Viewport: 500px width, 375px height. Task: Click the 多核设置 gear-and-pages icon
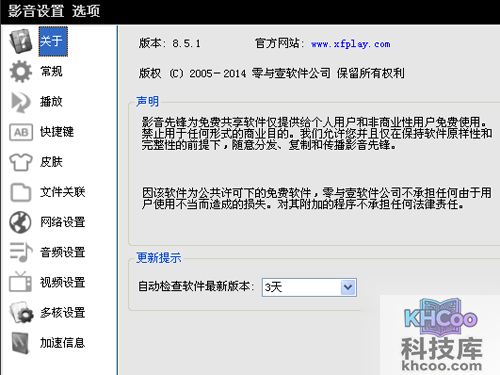21,313
